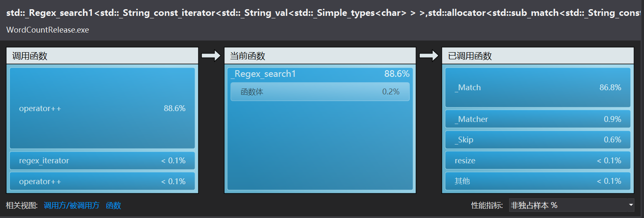Open the 调用方/被调用方 related view link
The image size is (644, 218).
coord(71,205)
